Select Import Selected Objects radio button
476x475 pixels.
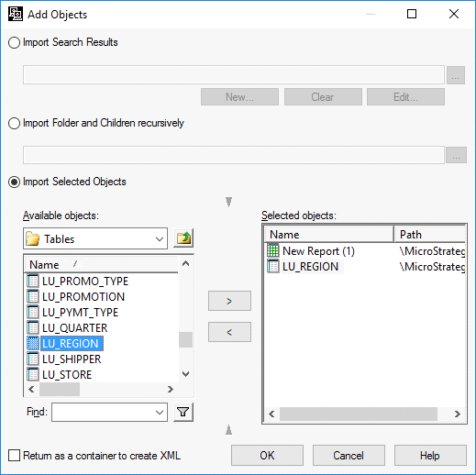(14, 182)
